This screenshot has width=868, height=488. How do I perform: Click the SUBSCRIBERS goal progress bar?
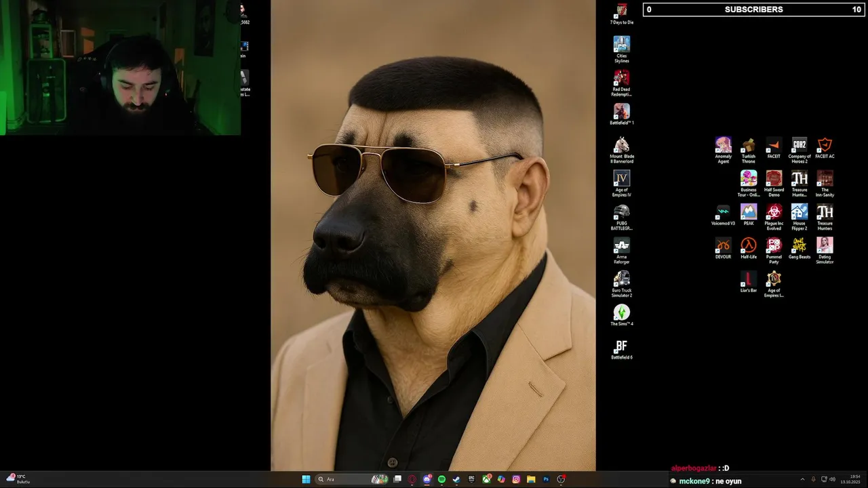point(753,9)
